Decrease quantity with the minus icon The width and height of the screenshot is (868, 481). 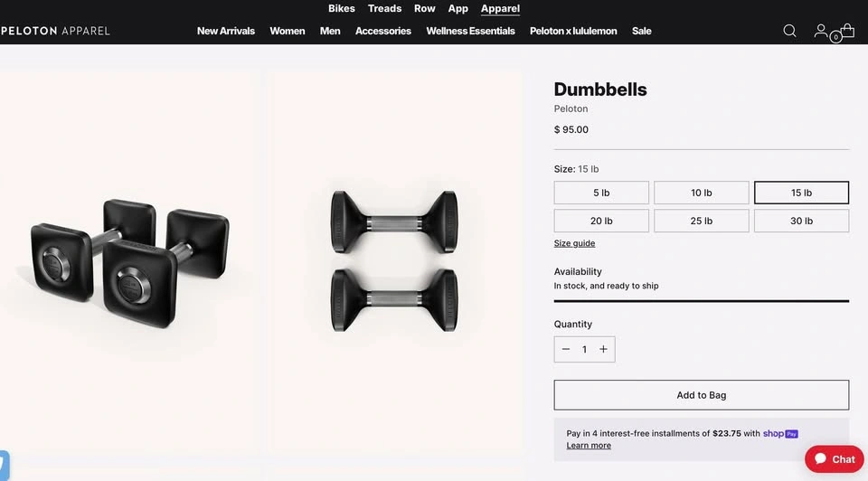point(566,349)
